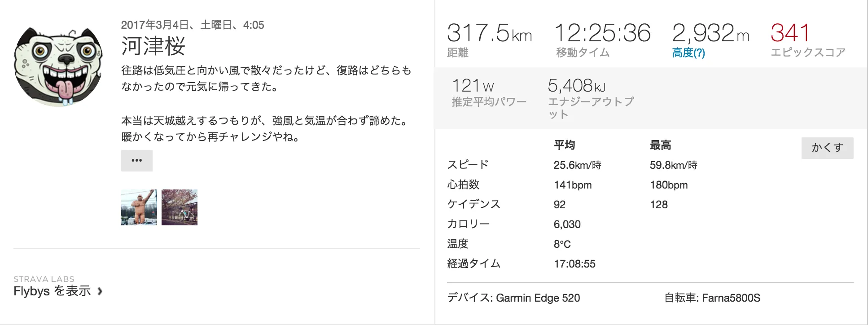The image size is (868, 325).
Task: Click the cartoon dog profile avatar
Action: [58, 66]
